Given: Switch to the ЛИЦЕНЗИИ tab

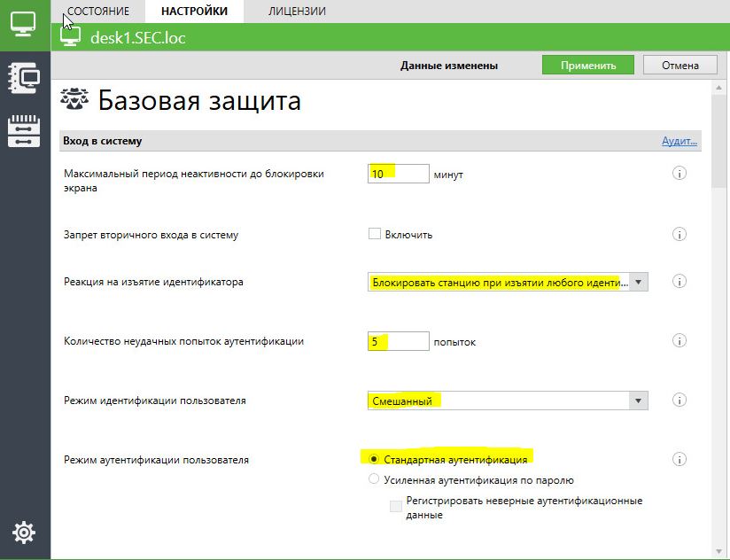Looking at the screenshot, I should tap(297, 12).
